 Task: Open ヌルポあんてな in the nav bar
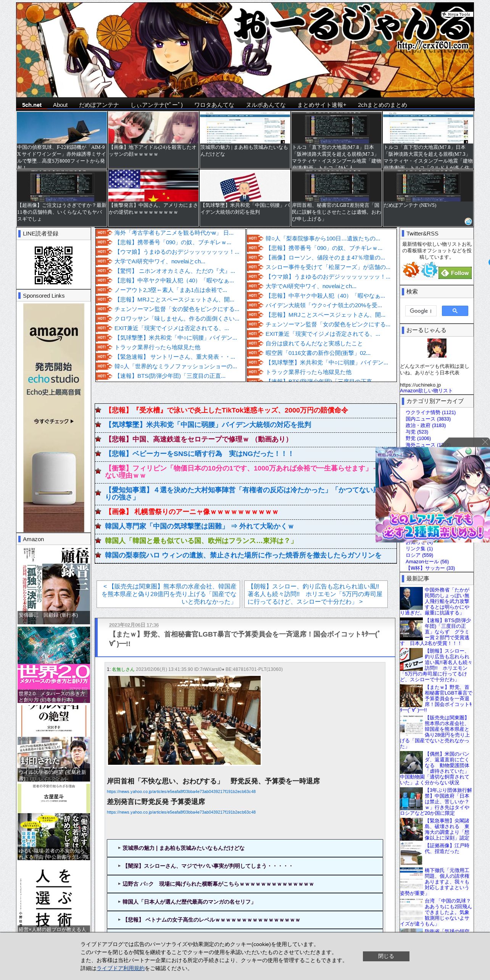coord(266,105)
